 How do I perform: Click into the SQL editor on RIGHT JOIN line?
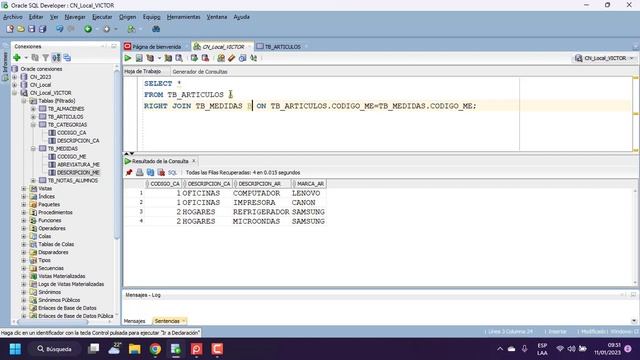(x=310, y=106)
